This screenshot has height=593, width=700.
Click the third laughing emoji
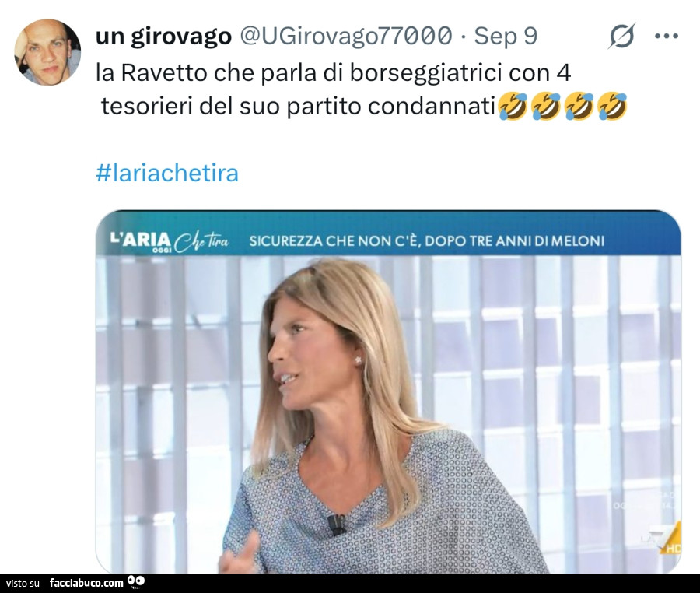tap(579, 107)
